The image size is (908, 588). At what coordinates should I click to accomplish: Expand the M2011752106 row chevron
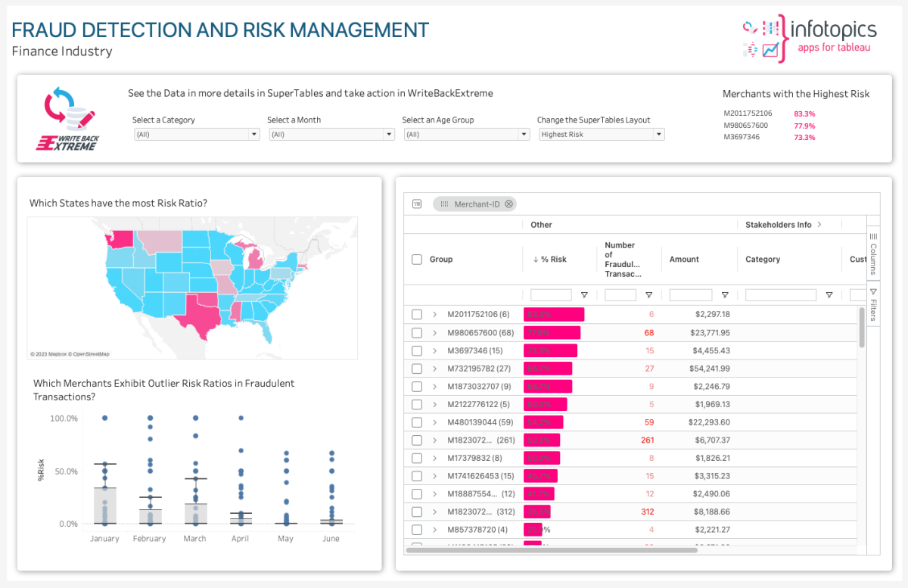tap(434, 314)
